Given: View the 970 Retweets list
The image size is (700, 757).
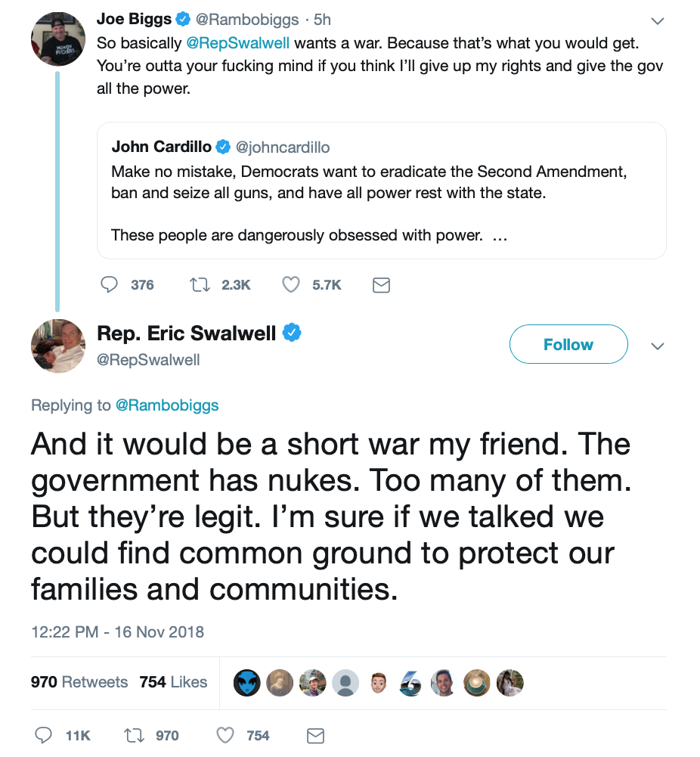Looking at the screenshot, I should click(79, 681).
